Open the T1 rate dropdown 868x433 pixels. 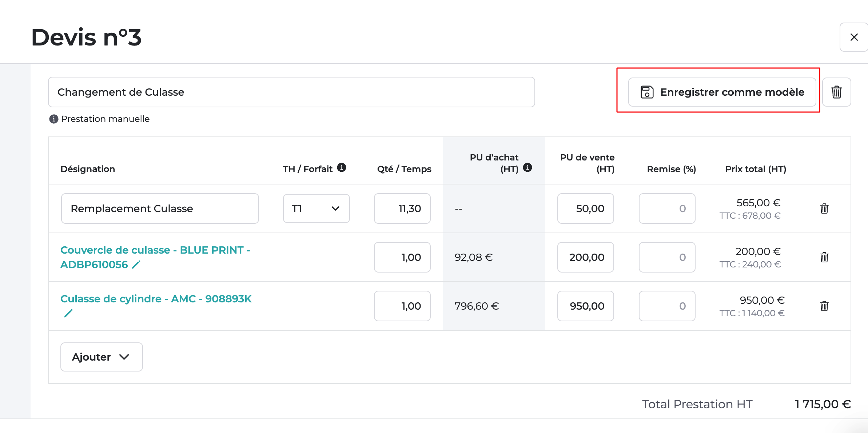(316, 208)
